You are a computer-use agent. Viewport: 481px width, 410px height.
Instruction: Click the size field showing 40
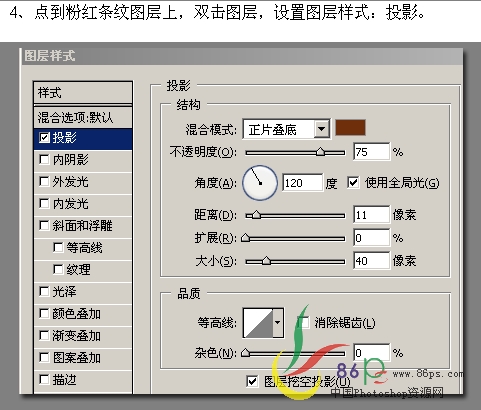coord(371,260)
